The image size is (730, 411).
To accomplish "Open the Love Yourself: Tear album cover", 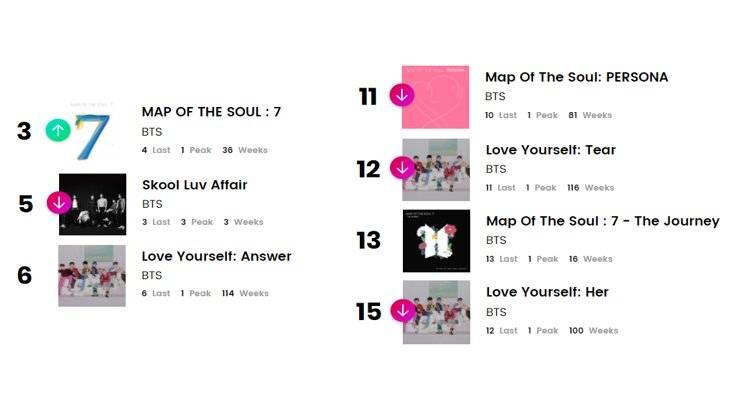I will pyautogui.click(x=436, y=169).
